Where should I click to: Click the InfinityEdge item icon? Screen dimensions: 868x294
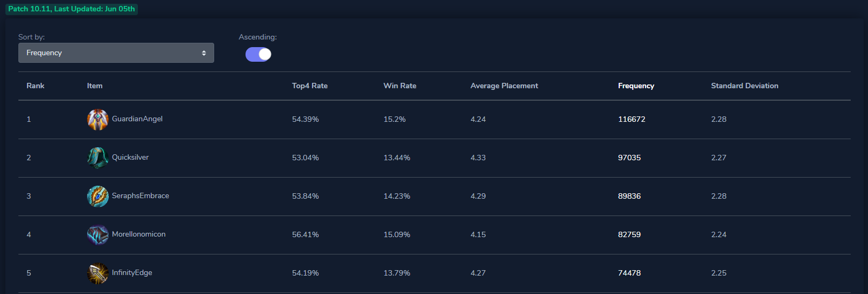(98, 273)
